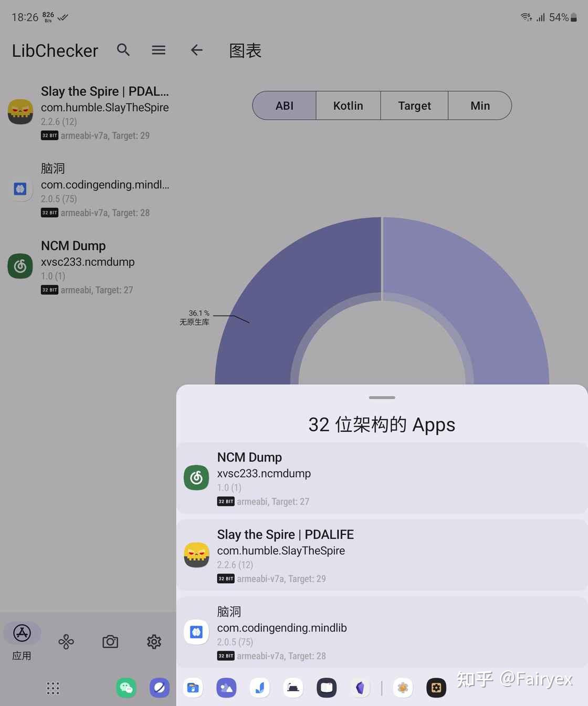This screenshot has height=706, width=588.
Task: Select the ABI chart tab
Action: point(284,106)
